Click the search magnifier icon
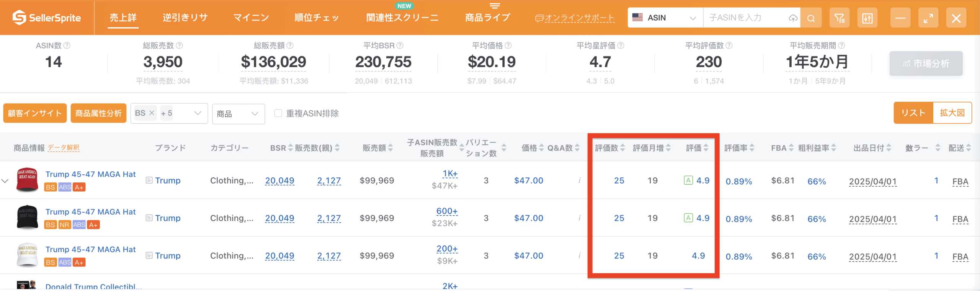The image size is (980, 291). pyautogui.click(x=811, y=18)
